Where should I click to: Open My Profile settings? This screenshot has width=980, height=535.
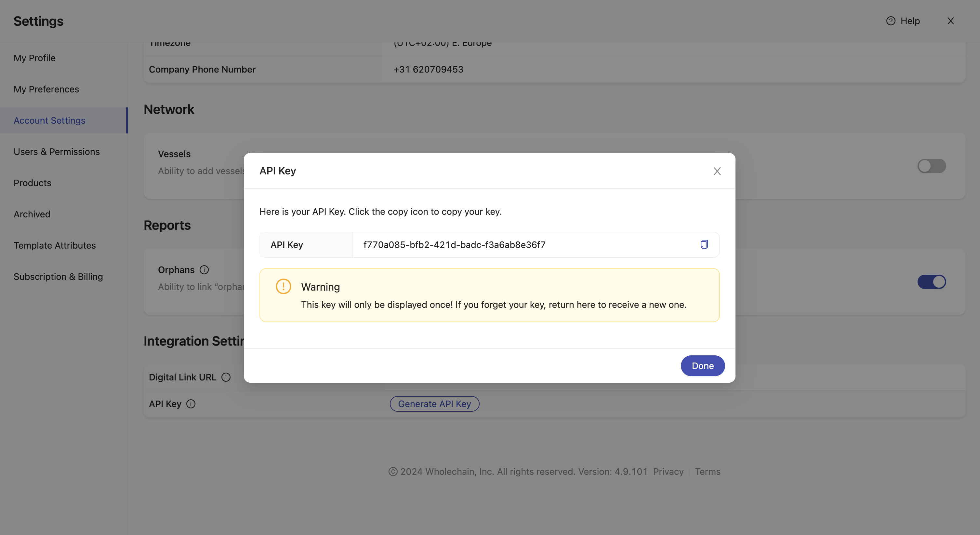coord(34,58)
